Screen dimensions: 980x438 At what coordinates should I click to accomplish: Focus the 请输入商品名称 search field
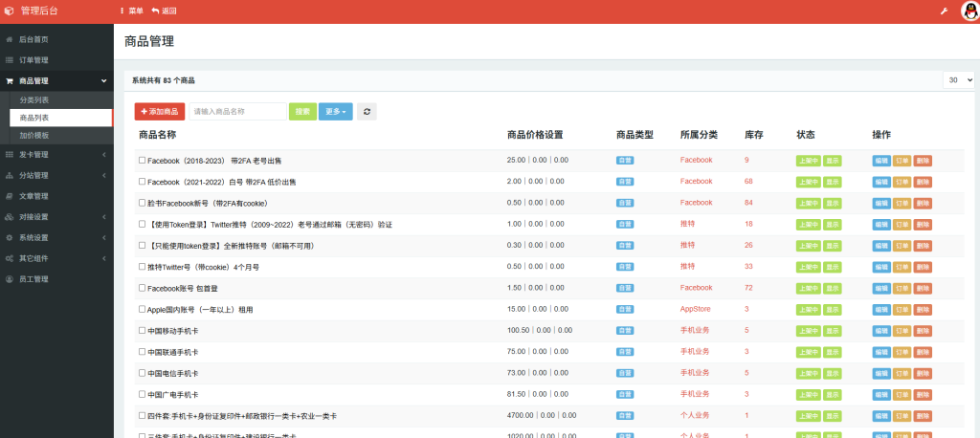[x=237, y=111]
